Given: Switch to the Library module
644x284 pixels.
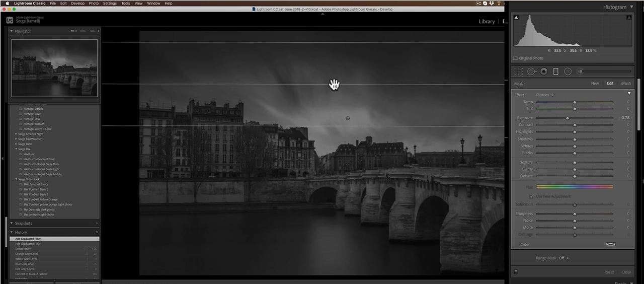Looking at the screenshot, I should [x=487, y=22].
